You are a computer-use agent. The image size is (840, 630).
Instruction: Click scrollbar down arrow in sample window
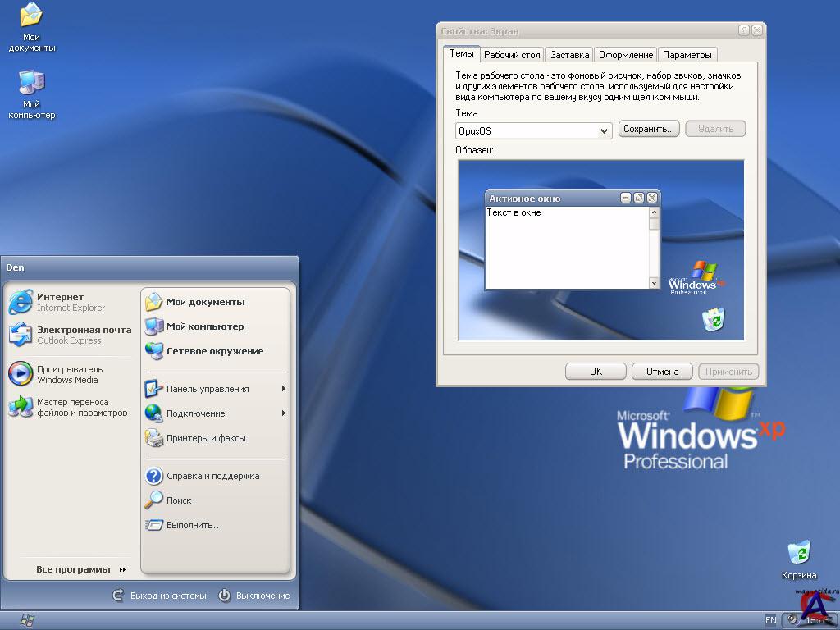[654, 283]
